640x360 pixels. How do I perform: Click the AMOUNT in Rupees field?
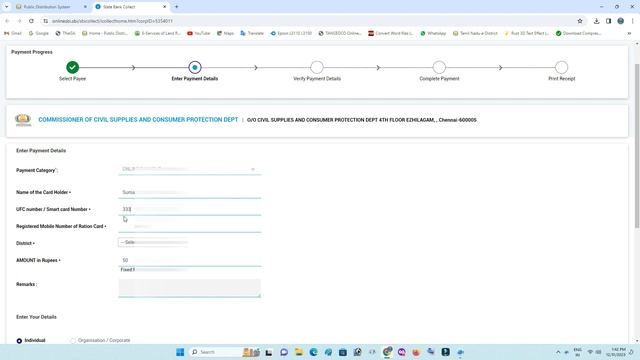click(x=189, y=260)
